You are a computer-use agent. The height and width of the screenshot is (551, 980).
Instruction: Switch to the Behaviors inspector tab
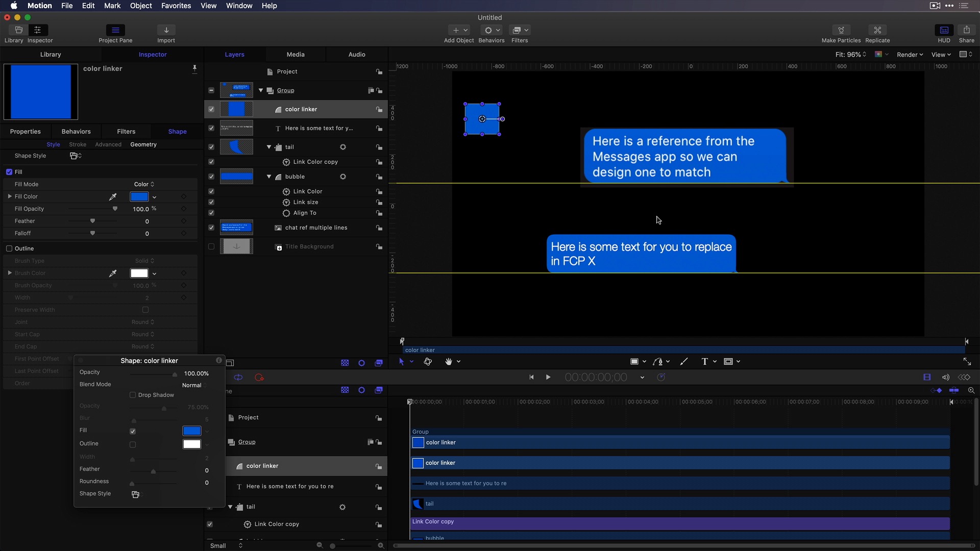pos(76,132)
